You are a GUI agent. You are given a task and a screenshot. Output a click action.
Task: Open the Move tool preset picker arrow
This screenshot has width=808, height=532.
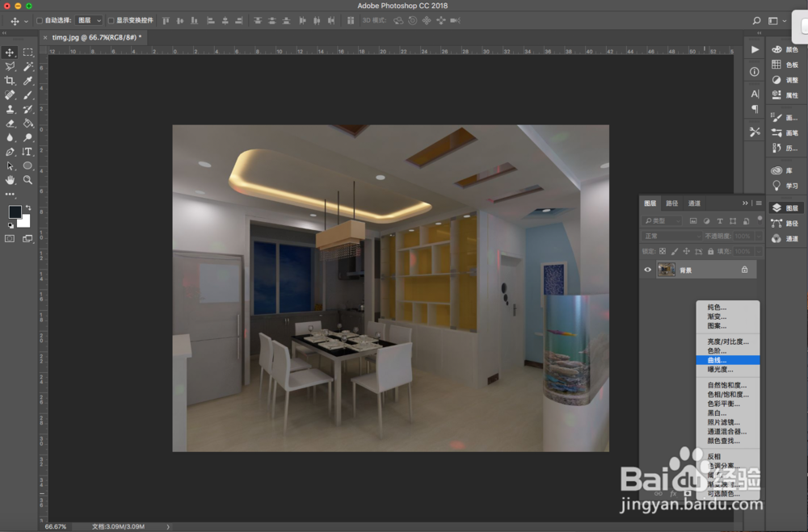(x=26, y=21)
